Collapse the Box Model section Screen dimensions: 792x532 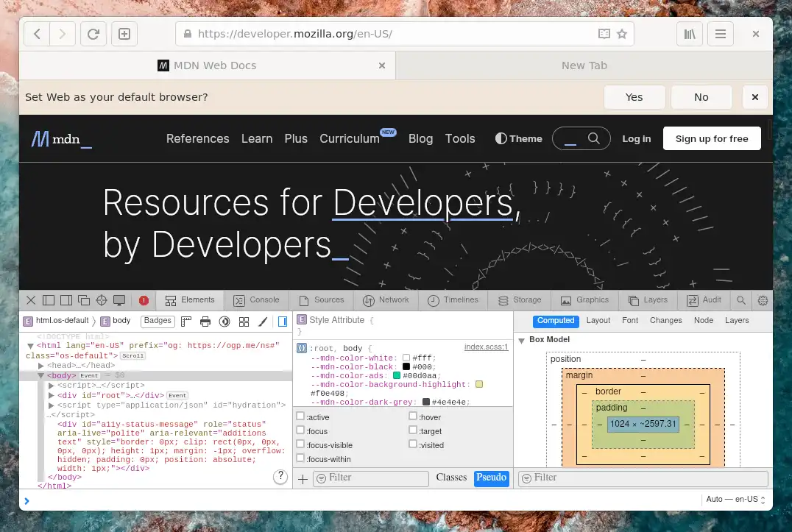(x=522, y=340)
